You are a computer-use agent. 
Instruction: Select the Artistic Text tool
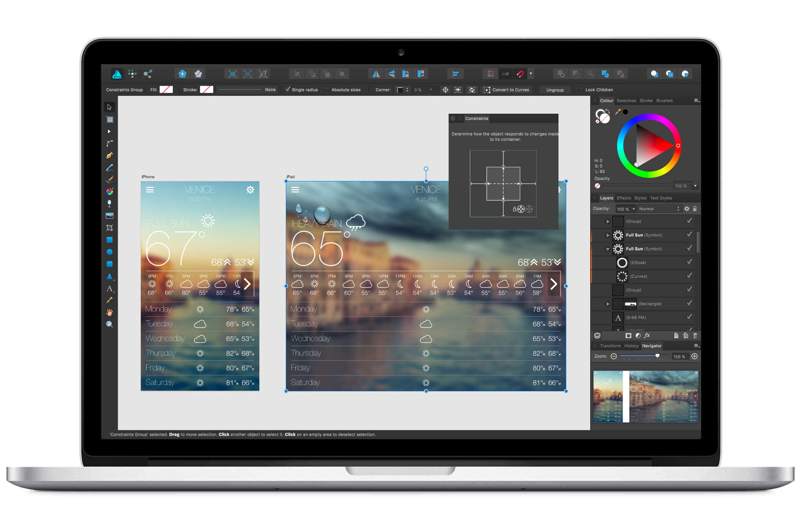tap(109, 289)
